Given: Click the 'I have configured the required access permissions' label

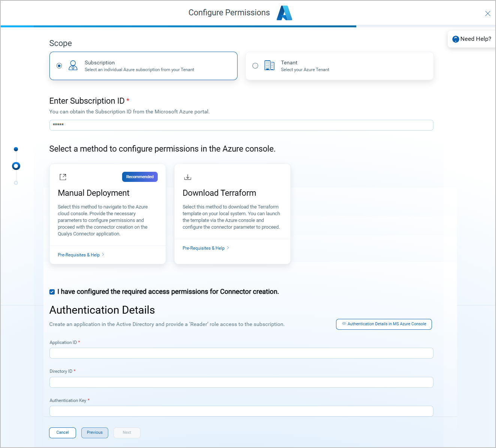Looking at the screenshot, I should pos(168,292).
